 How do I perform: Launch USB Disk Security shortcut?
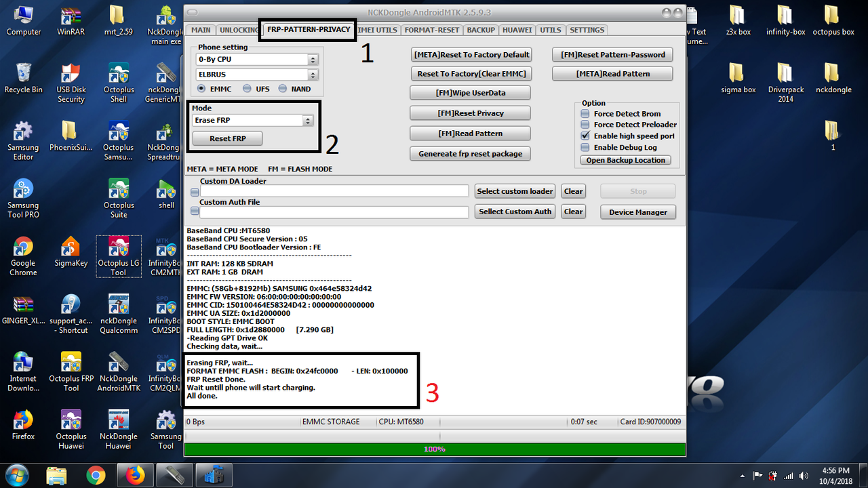tap(71, 84)
